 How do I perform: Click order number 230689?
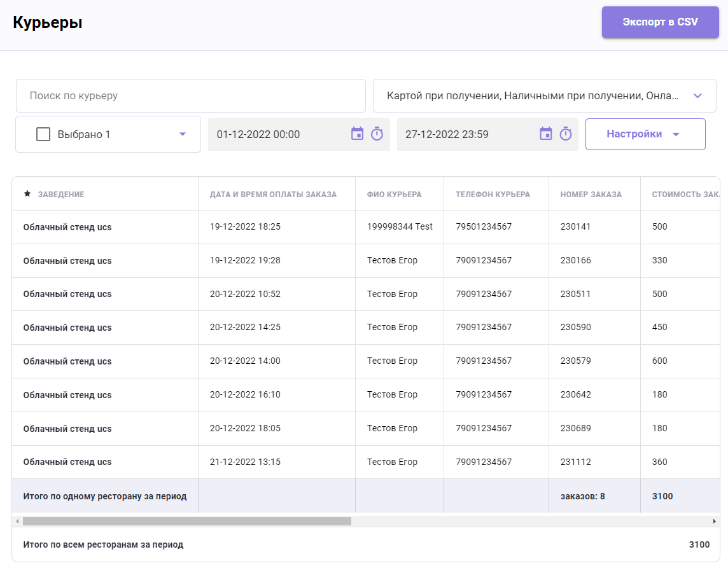coord(576,428)
